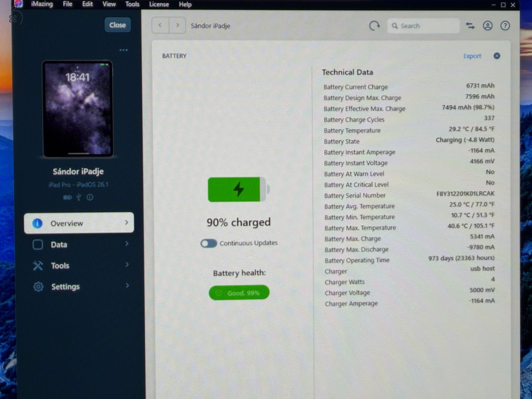
Task: Open the account profile icon
Action: pyautogui.click(x=487, y=26)
